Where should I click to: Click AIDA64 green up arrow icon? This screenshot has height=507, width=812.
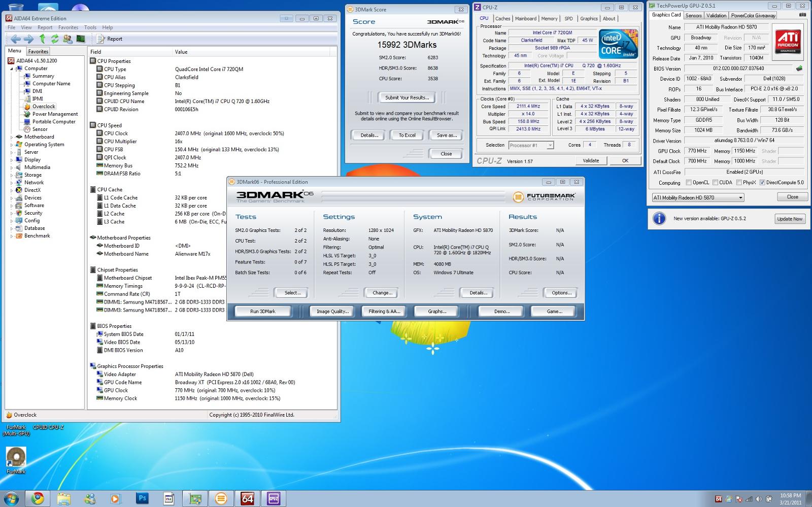click(42, 39)
